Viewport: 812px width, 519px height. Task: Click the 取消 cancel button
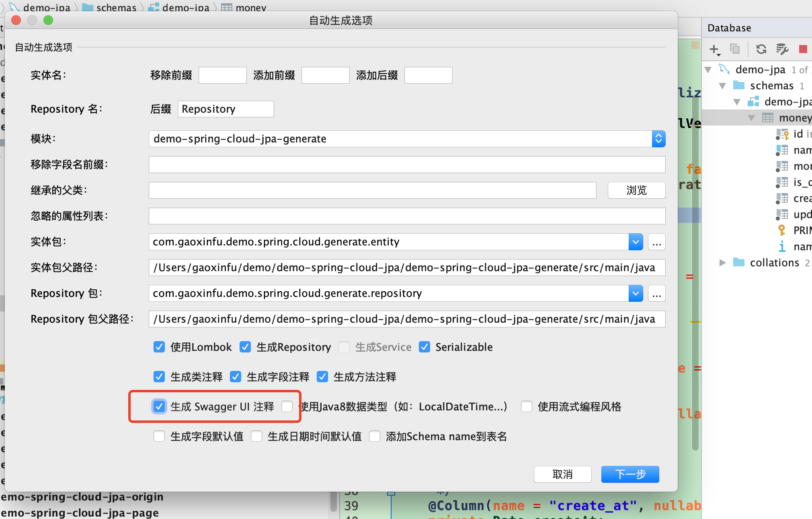click(x=562, y=474)
